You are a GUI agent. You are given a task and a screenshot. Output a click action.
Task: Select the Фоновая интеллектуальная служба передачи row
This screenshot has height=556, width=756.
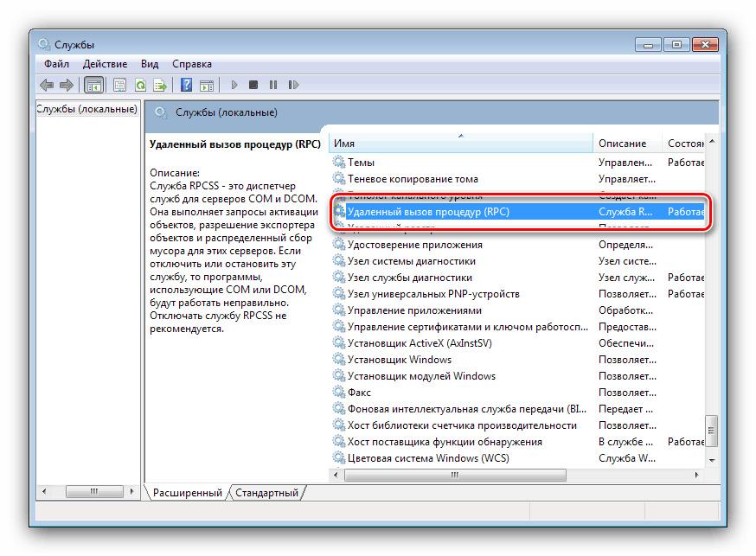tap(518, 408)
